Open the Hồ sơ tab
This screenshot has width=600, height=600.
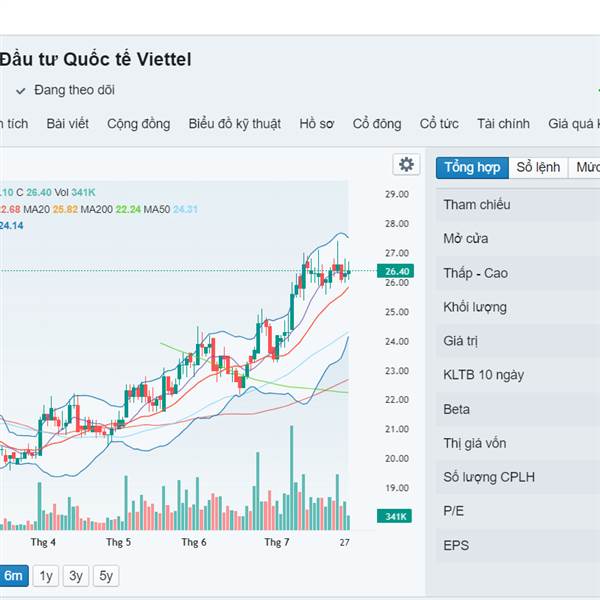pos(316,124)
